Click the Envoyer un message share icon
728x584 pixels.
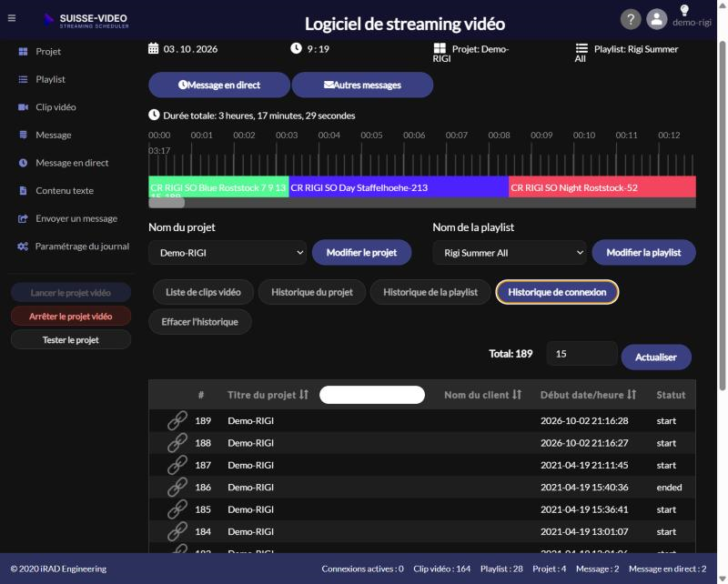point(23,218)
